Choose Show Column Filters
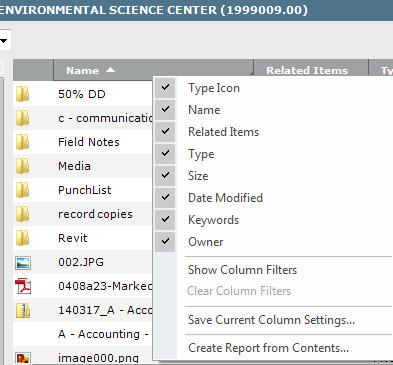 coord(242,270)
